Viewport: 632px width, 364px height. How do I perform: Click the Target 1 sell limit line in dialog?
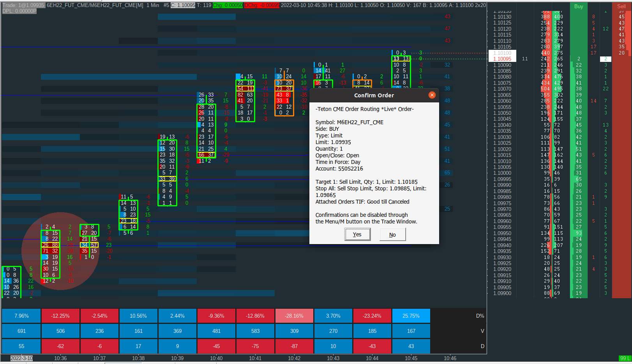pyautogui.click(x=367, y=182)
